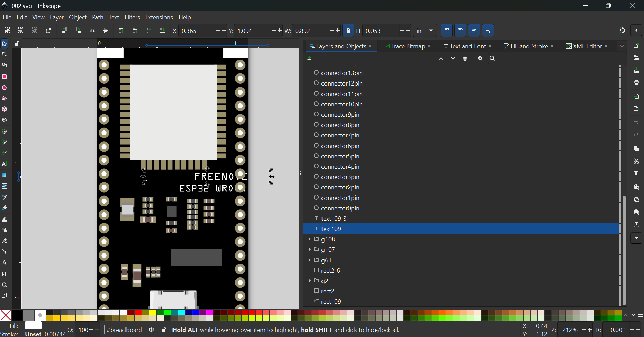
Task: Select the Gradient tool
Action: point(4,175)
